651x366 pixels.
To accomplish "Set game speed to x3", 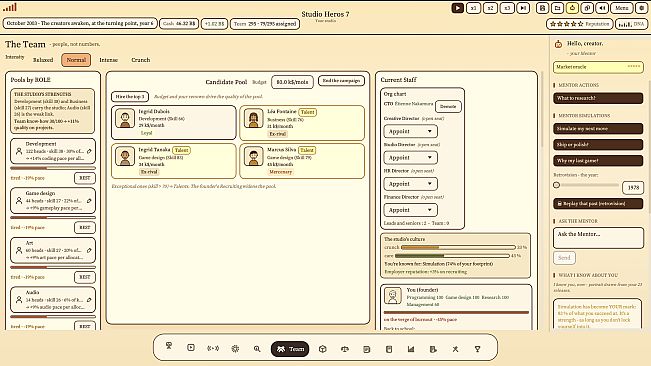I will point(507,8).
